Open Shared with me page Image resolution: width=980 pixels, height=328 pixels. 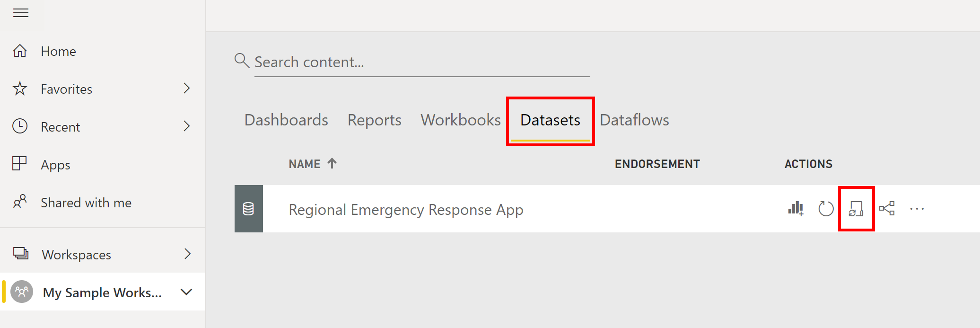[86, 203]
